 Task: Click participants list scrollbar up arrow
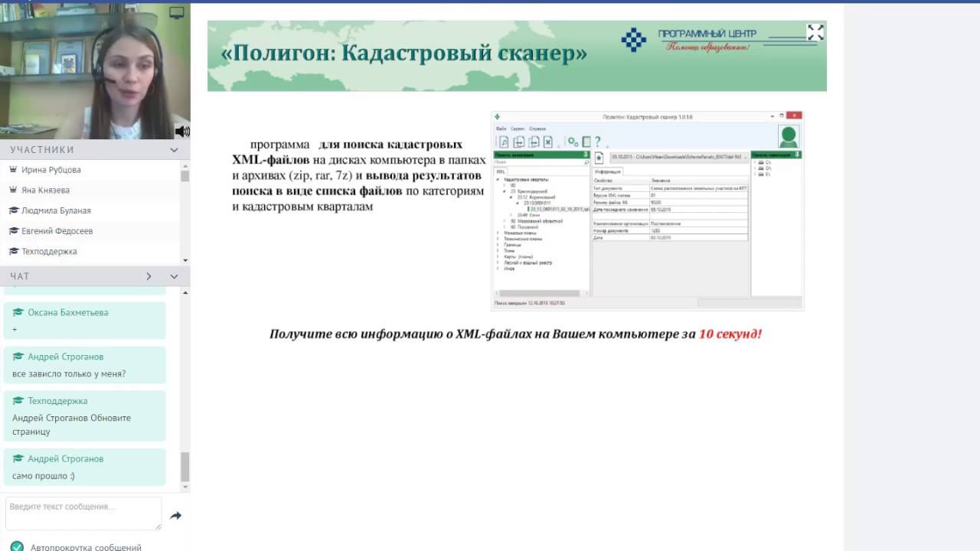[x=185, y=165]
